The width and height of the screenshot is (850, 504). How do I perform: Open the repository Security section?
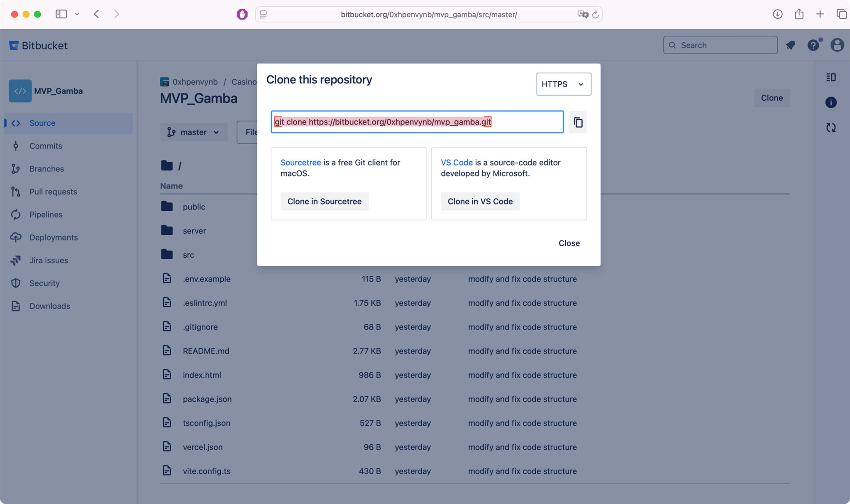coord(44,283)
